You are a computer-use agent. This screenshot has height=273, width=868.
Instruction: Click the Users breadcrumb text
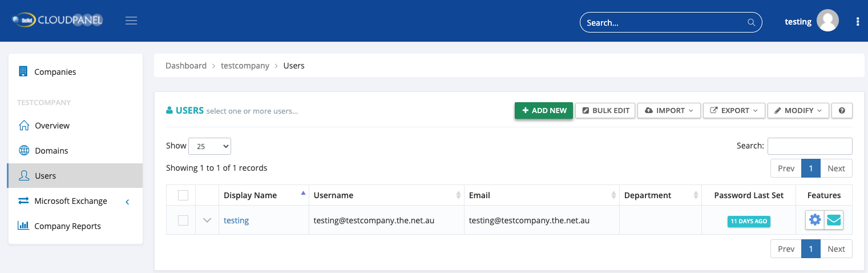pos(294,66)
